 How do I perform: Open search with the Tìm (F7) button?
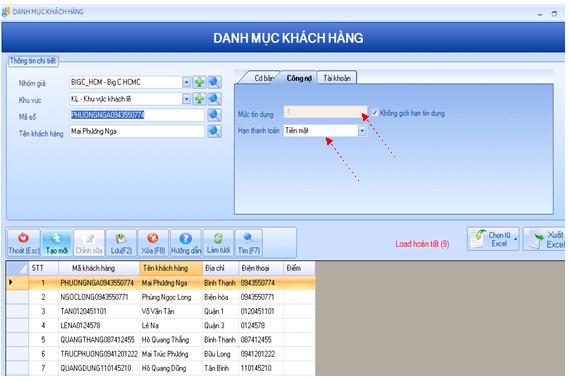(x=249, y=243)
